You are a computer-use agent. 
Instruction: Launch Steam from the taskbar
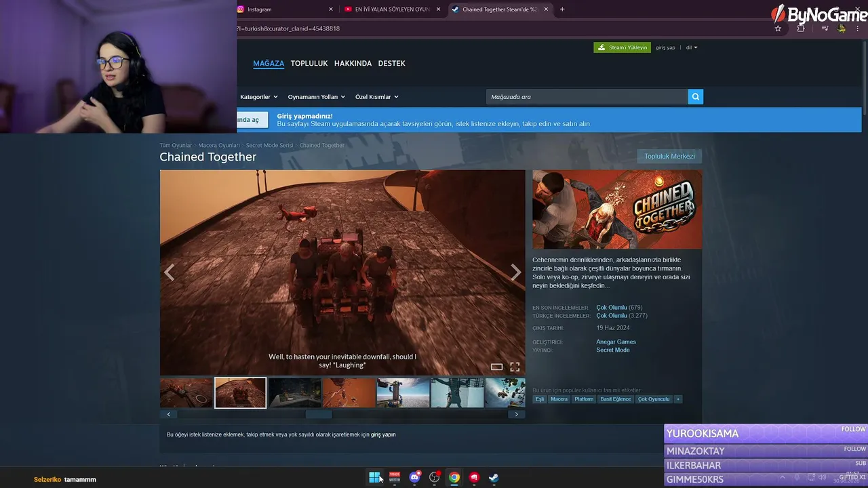pos(494,477)
